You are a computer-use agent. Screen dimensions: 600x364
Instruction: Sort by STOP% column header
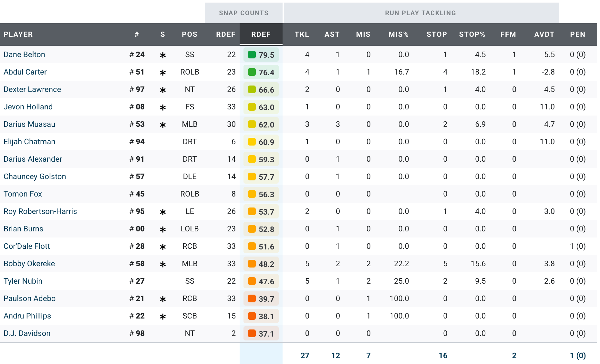[472, 35]
